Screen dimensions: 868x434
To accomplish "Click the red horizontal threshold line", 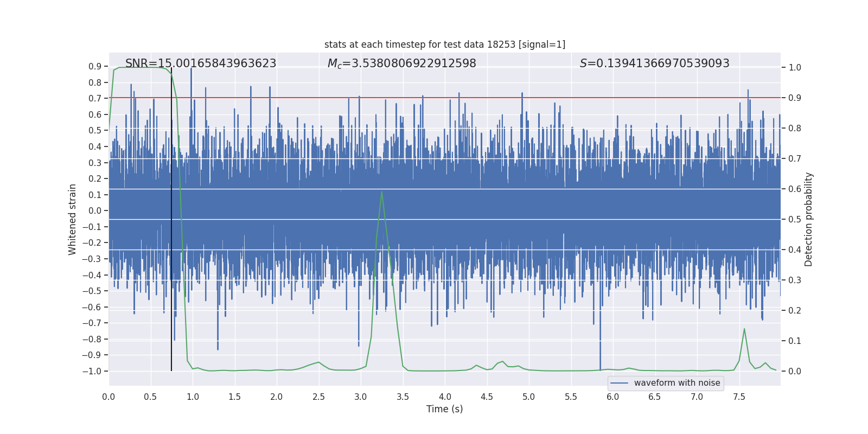I will point(445,98).
